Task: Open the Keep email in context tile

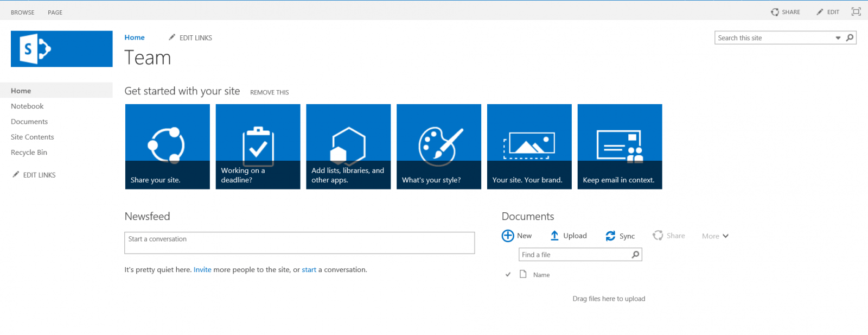Action: pyautogui.click(x=620, y=147)
